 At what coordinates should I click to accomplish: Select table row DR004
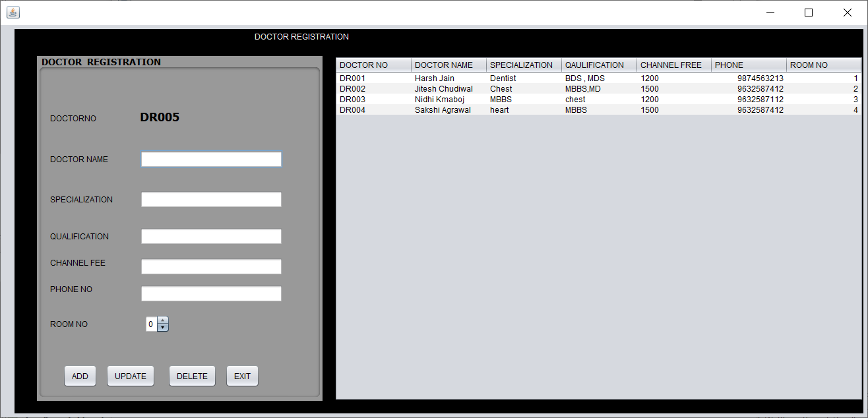point(599,109)
